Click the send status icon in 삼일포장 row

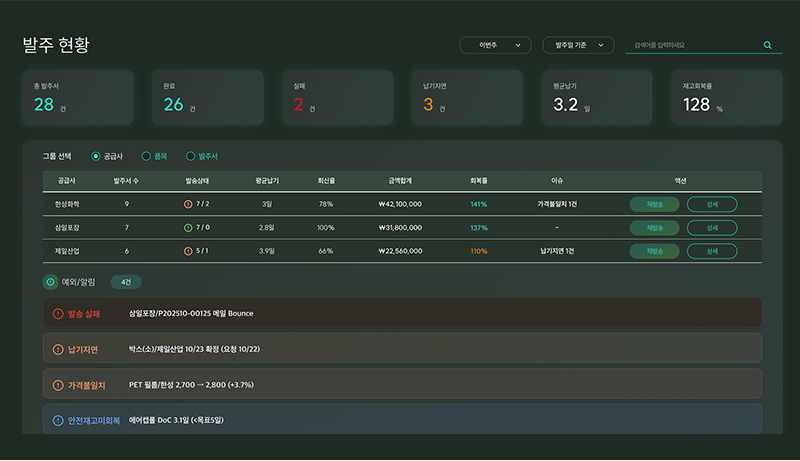[x=188, y=228]
